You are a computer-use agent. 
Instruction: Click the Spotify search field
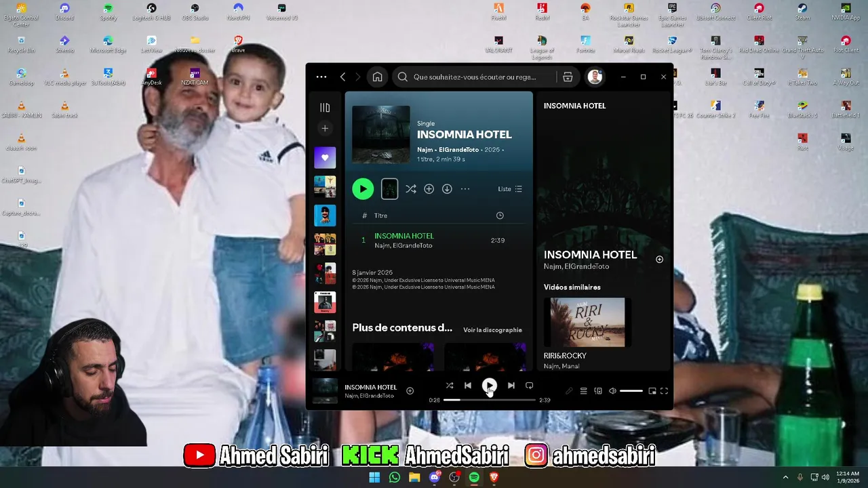(x=476, y=77)
